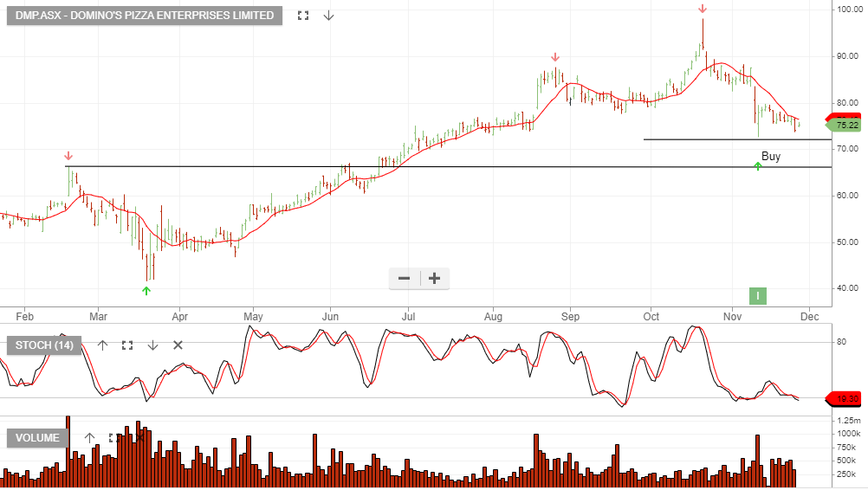Select the Nov label on time axis
Viewport: 868px width, 490px height.
click(x=732, y=316)
